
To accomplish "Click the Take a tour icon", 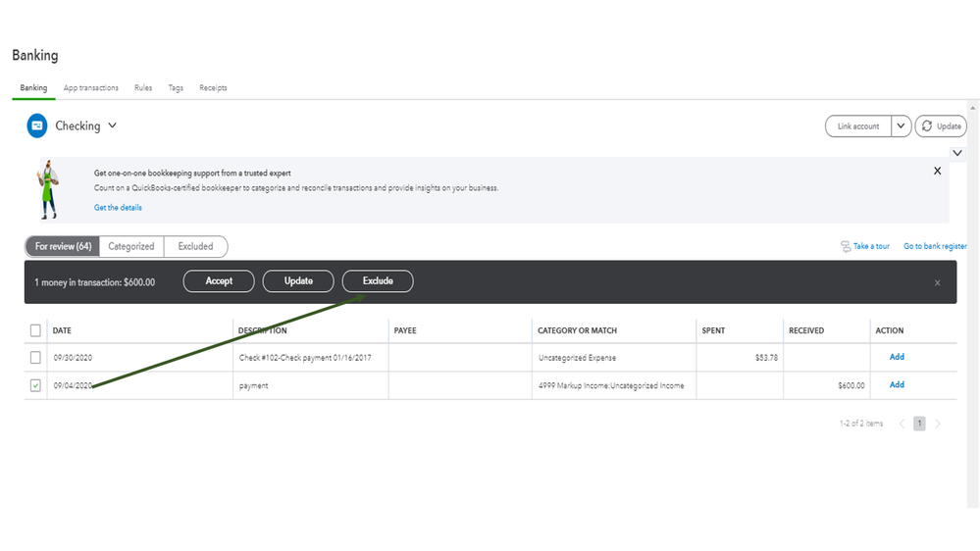I will pos(846,246).
